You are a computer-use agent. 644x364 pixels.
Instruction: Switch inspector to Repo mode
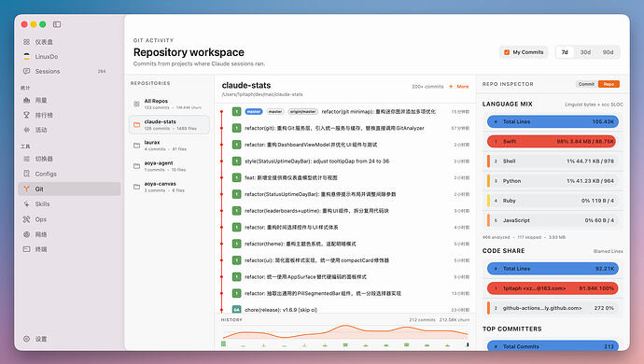pyautogui.click(x=609, y=84)
